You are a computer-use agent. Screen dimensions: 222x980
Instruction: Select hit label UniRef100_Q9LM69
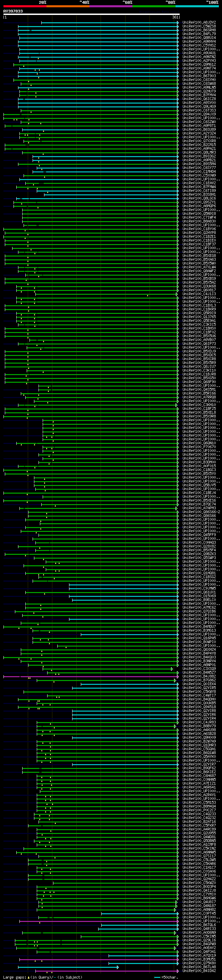click(199, 106)
